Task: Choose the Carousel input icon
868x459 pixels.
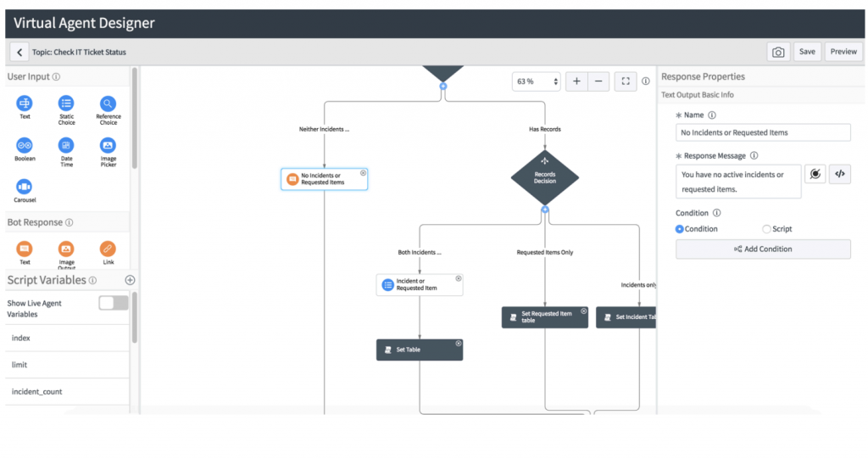Action: [x=25, y=187]
